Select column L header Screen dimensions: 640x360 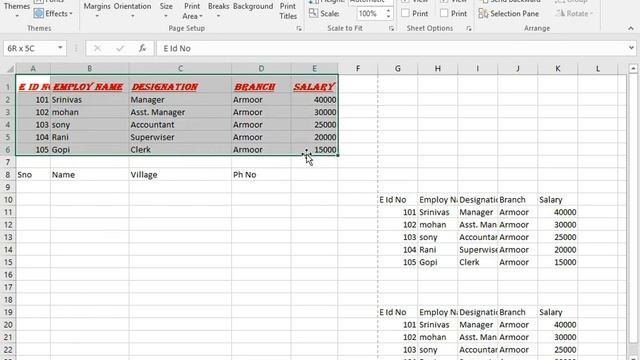coord(598,69)
